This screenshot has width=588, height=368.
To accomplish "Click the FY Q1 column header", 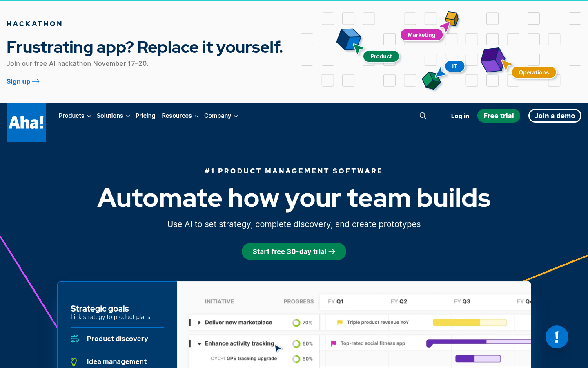I will 336,301.
